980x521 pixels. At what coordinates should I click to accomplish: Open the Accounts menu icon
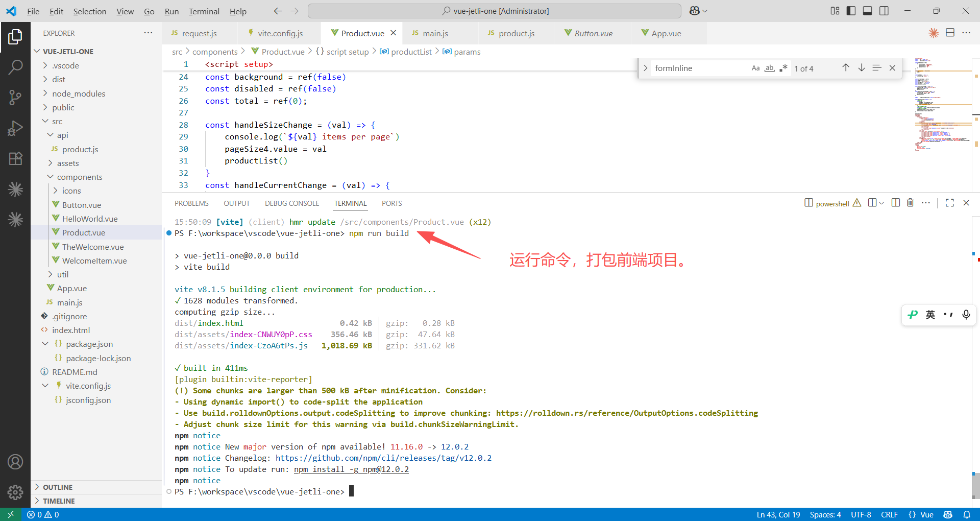tap(15, 462)
